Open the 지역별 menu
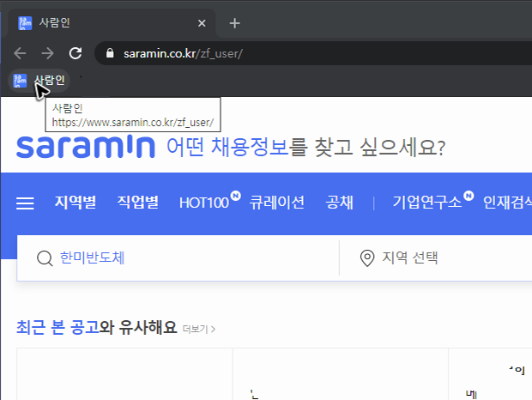This screenshot has height=400, width=532. point(76,203)
